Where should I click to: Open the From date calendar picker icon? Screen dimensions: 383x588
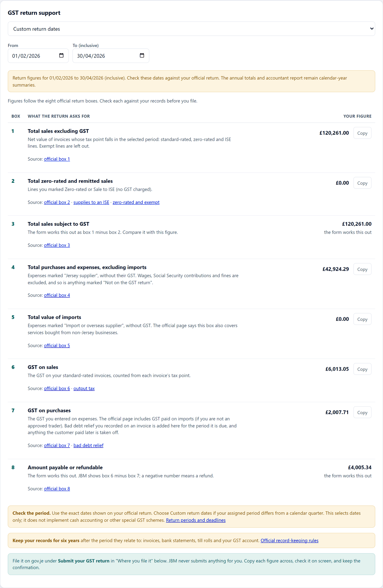61,56
